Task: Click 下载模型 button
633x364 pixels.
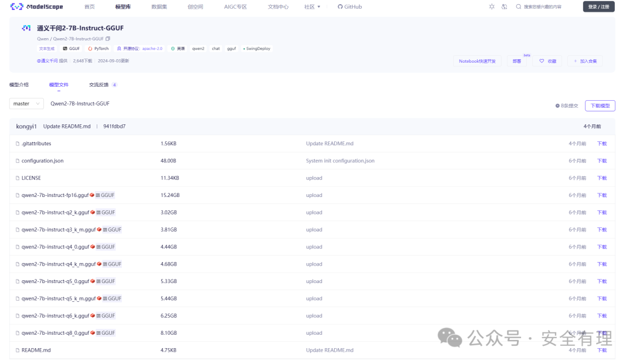Action: click(x=600, y=106)
